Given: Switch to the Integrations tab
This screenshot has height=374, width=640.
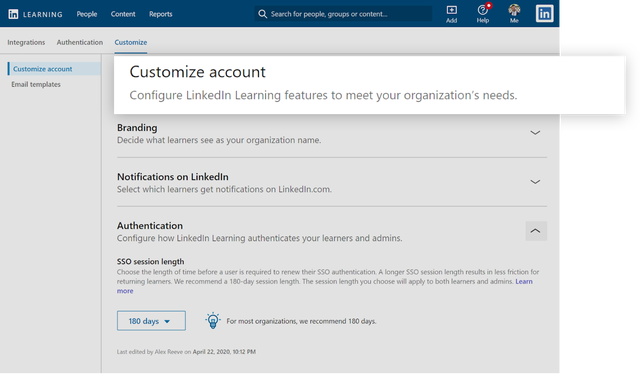Looking at the screenshot, I should click(26, 42).
